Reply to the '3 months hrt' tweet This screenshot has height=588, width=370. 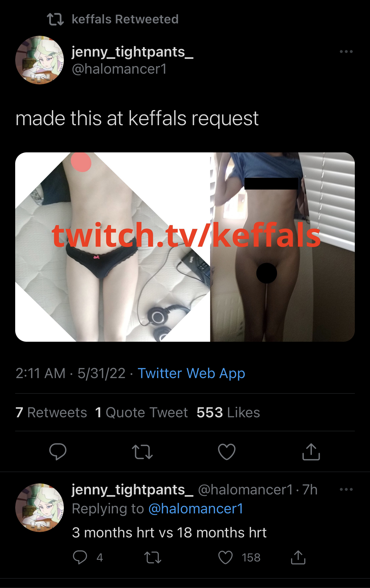pyautogui.click(x=80, y=557)
